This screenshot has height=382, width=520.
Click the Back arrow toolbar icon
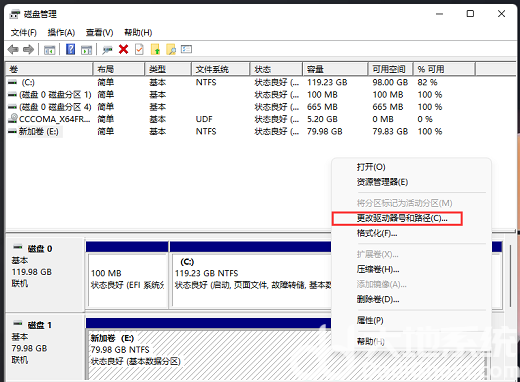[13, 50]
